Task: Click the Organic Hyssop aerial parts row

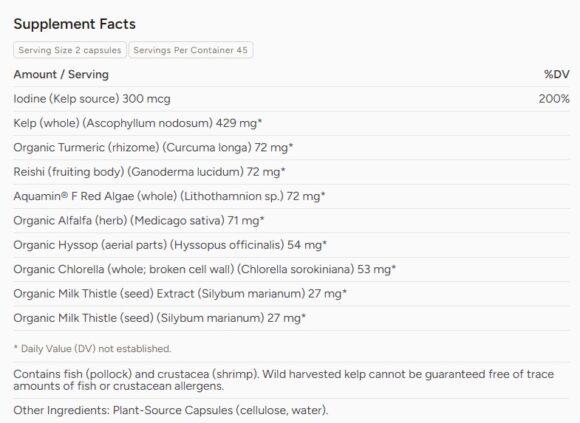Action: click(x=291, y=245)
